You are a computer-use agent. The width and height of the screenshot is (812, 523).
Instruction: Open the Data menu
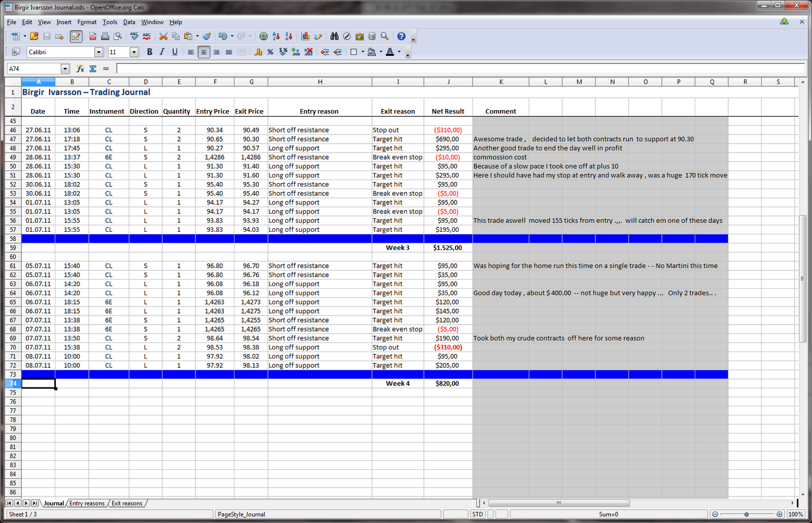129,22
